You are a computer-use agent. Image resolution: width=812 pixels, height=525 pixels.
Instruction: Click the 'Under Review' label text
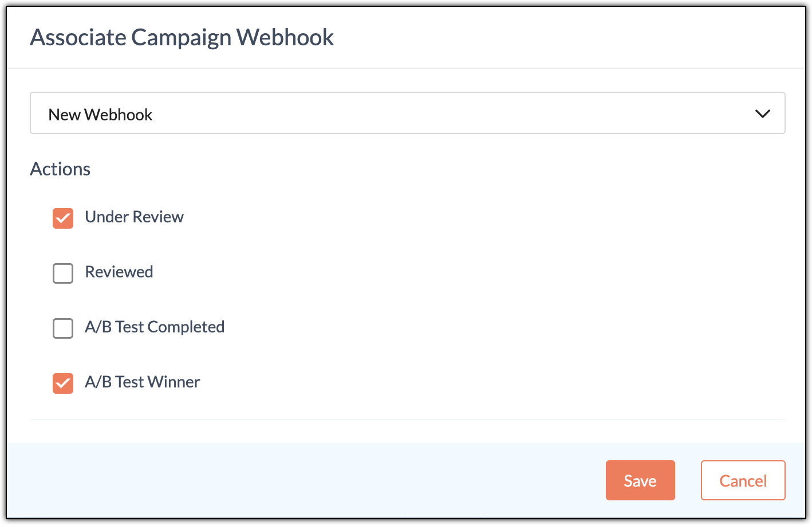134,217
